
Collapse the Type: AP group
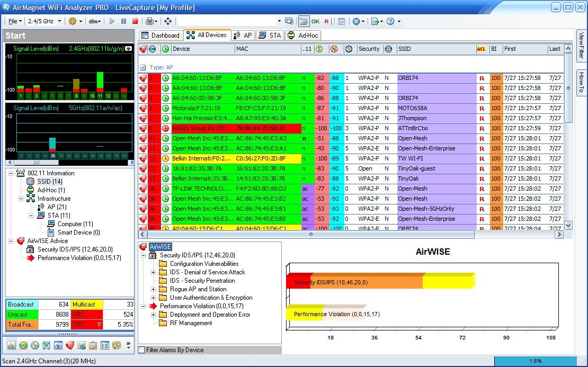click(142, 67)
